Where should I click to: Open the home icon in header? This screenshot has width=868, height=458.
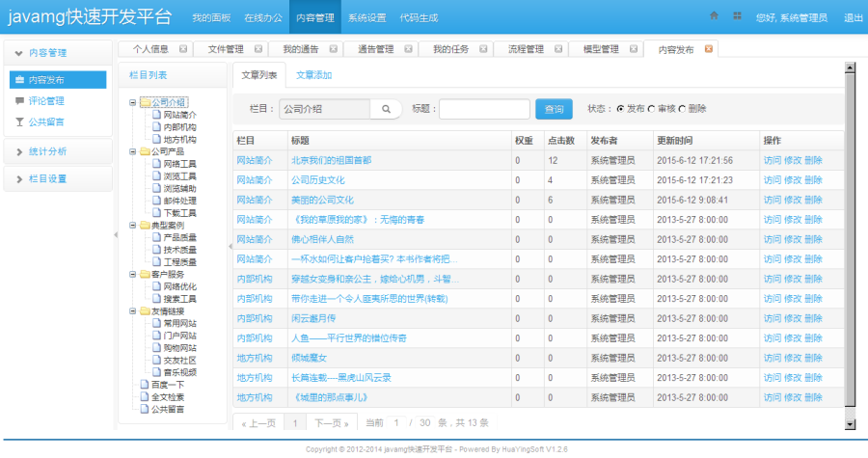point(714,16)
